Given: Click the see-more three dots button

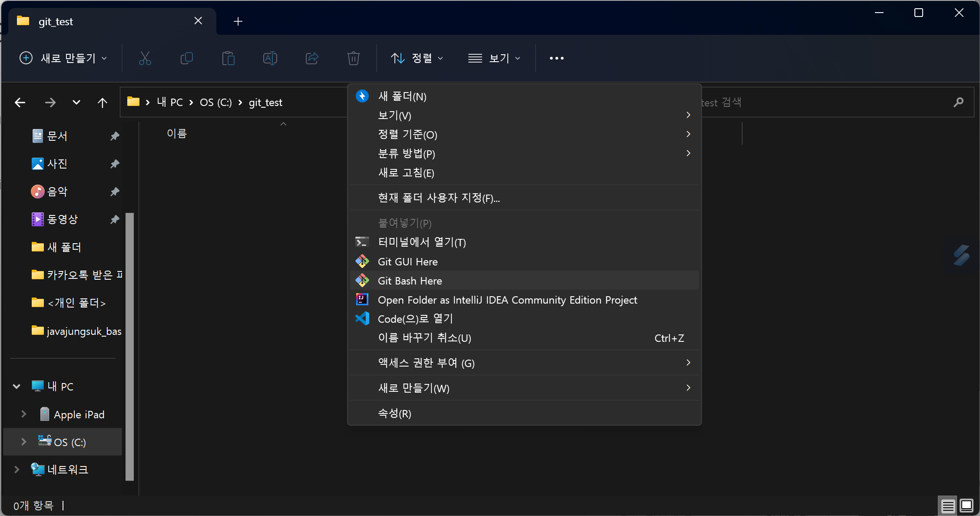Looking at the screenshot, I should (556, 58).
